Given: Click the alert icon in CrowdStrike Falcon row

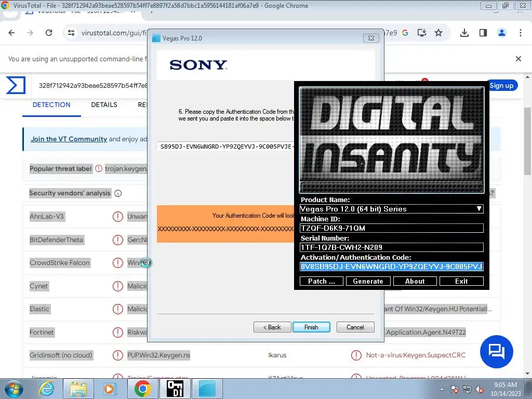Looking at the screenshot, I should tap(118, 262).
